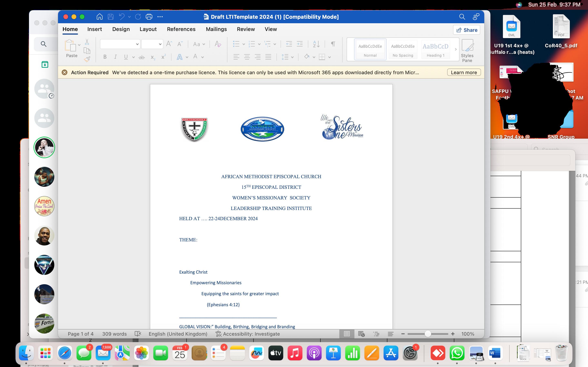Toggle Bold formatting
The height and width of the screenshot is (367, 588).
tap(105, 57)
